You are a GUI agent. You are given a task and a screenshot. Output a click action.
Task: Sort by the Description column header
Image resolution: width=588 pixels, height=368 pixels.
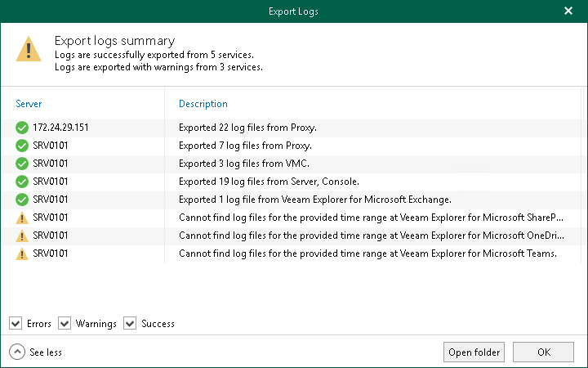coord(203,104)
